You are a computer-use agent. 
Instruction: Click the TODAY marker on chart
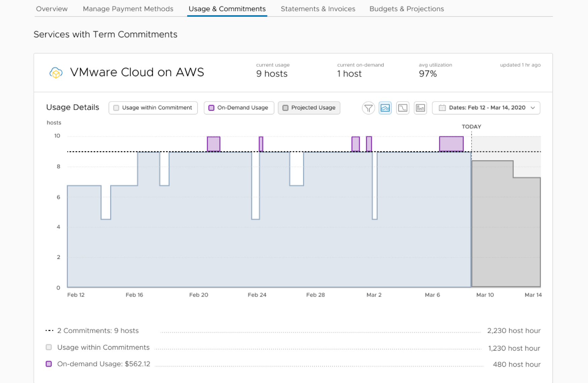point(471,127)
